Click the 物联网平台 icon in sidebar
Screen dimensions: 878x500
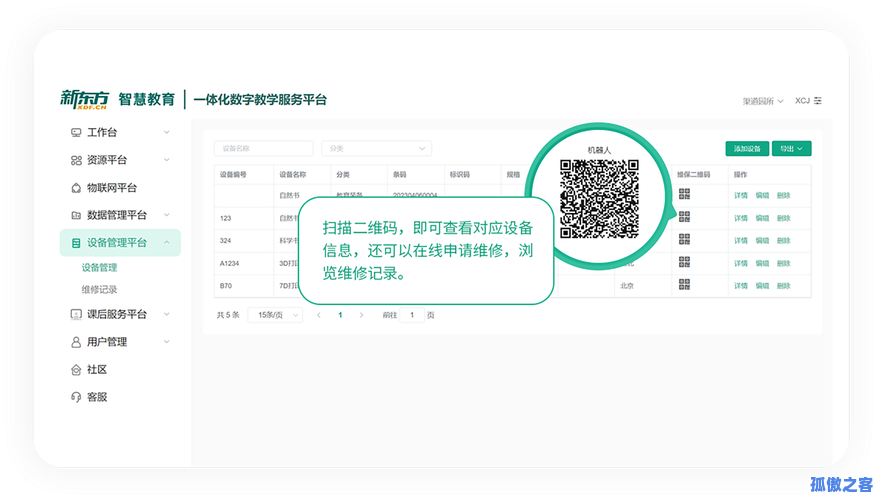76,188
